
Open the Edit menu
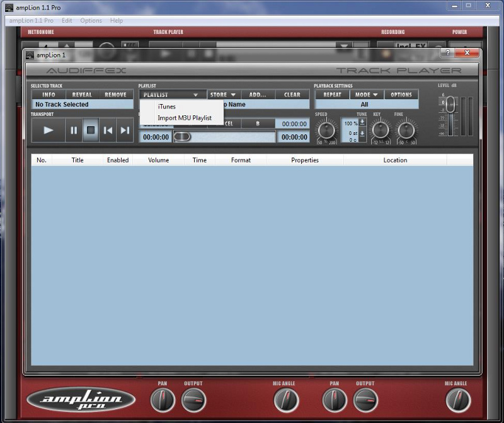tap(67, 21)
